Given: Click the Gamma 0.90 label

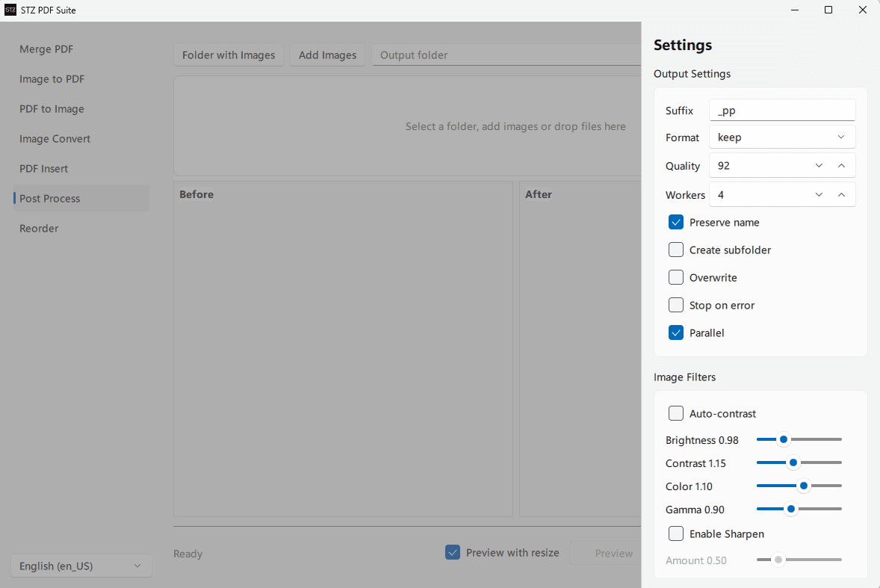Looking at the screenshot, I should pos(695,510).
